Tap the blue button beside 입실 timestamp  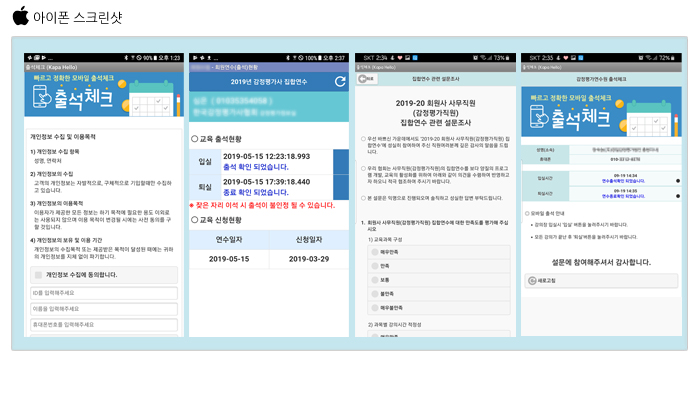pyautogui.click(x=341, y=162)
